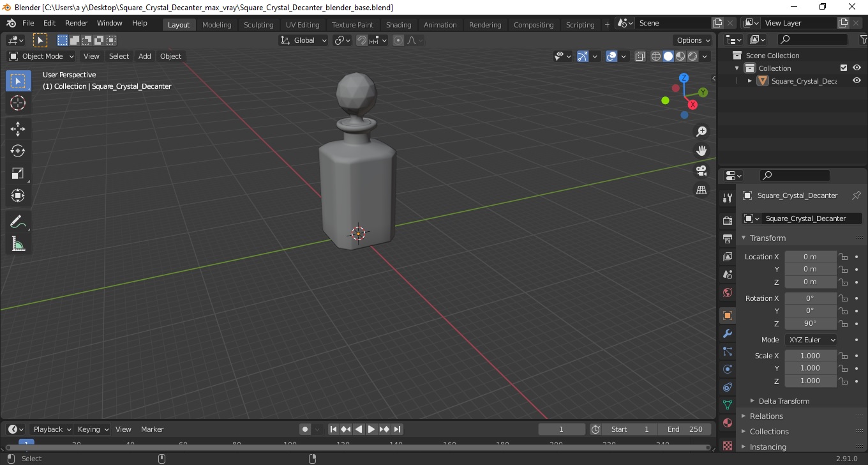Open Output properties tab (printer icon)
The image size is (868, 465).
(728, 238)
